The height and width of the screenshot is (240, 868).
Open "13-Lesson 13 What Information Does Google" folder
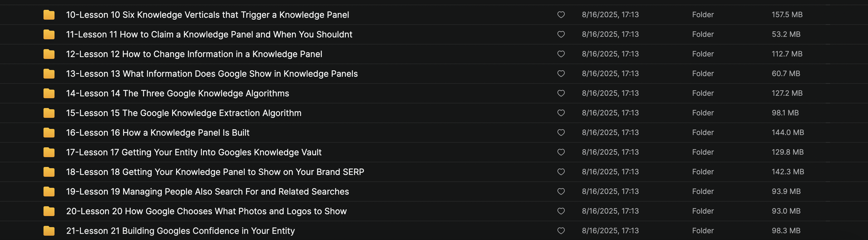tap(212, 74)
